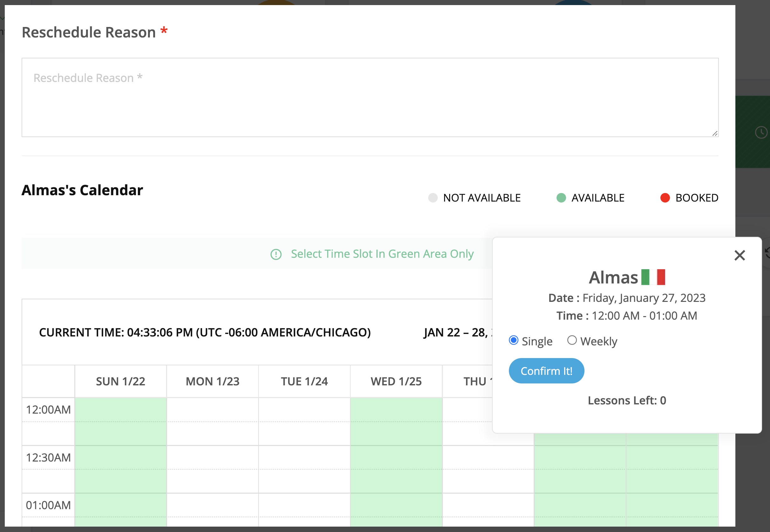Click the red BOOKED legend dot
Screen dimensions: 770x532
point(665,198)
